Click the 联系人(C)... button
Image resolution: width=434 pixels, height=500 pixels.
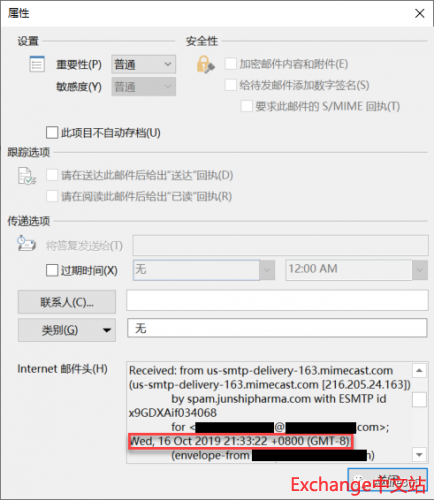click(x=67, y=302)
